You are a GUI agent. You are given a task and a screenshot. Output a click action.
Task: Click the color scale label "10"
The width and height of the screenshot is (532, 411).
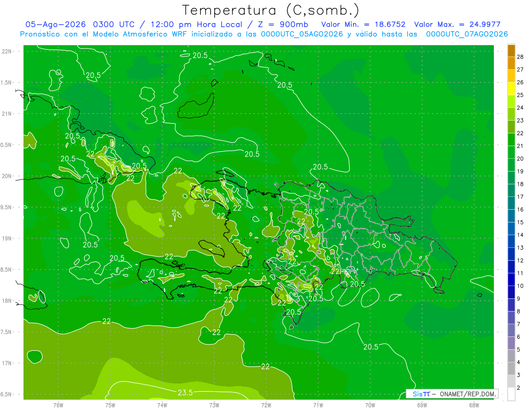[520, 286]
